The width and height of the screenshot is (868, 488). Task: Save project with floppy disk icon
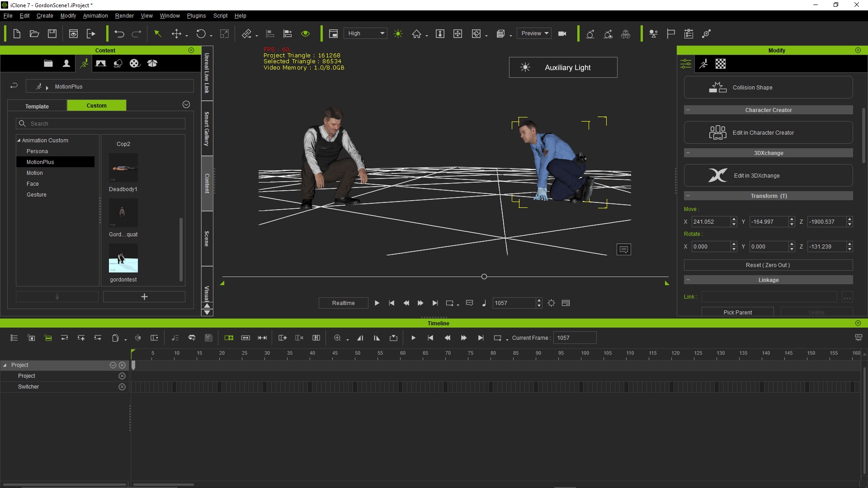[x=52, y=33]
